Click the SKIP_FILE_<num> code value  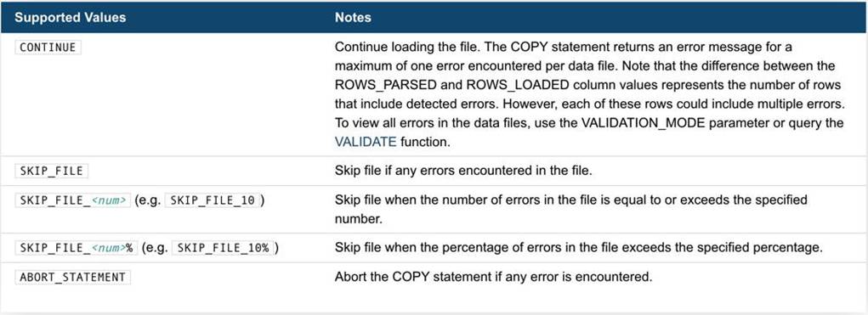pyautogui.click(x=72, y=200)
